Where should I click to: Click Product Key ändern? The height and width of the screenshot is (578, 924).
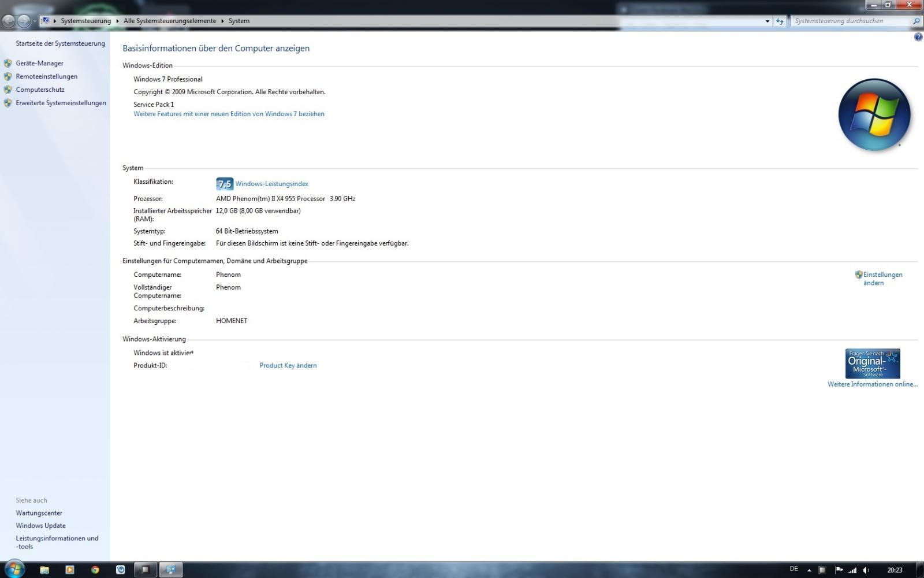click(x=288, y=365)
